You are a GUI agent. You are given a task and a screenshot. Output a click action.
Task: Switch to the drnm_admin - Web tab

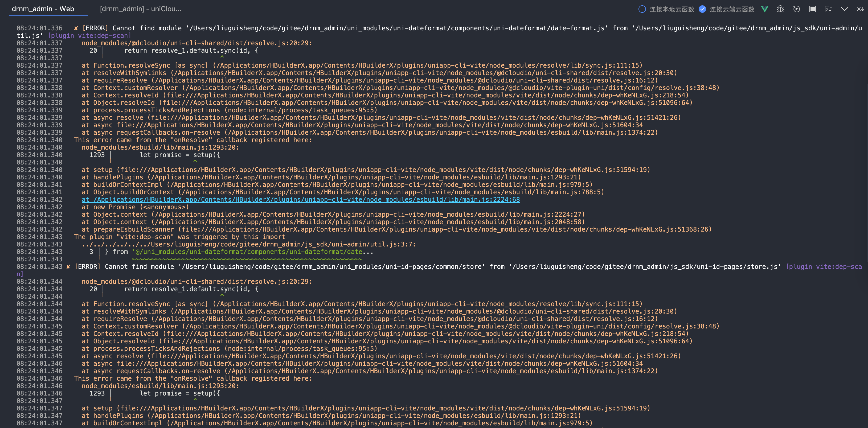43,9
